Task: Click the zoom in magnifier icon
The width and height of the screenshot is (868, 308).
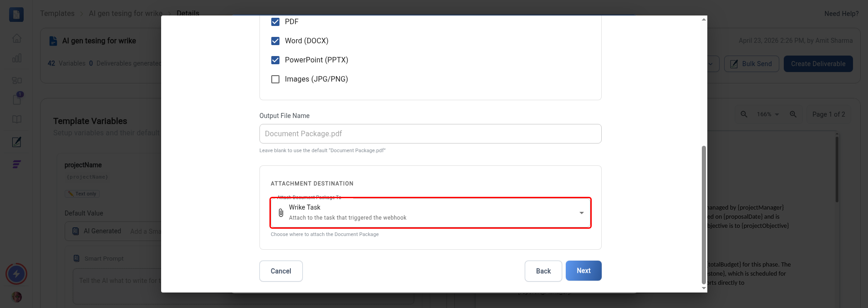Action: (793, 114)
